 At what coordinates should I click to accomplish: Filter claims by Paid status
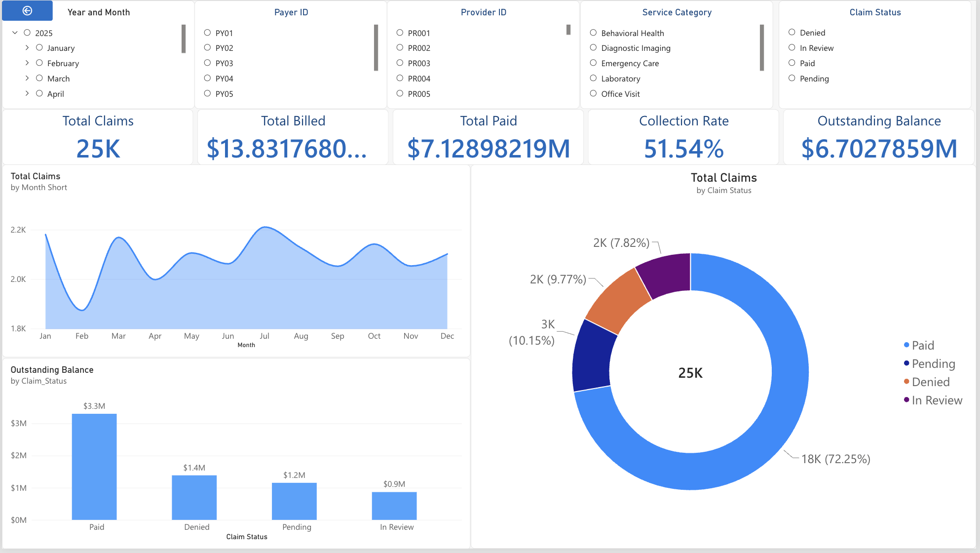point(792,63)
